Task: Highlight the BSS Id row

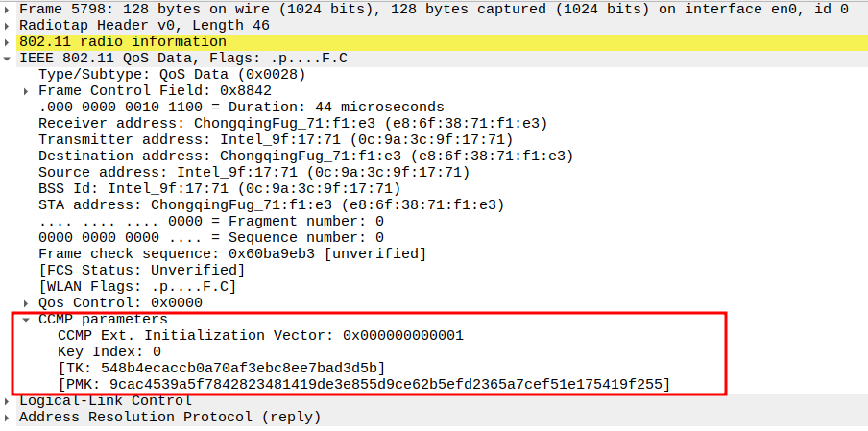Action: [x=219, y=189]
